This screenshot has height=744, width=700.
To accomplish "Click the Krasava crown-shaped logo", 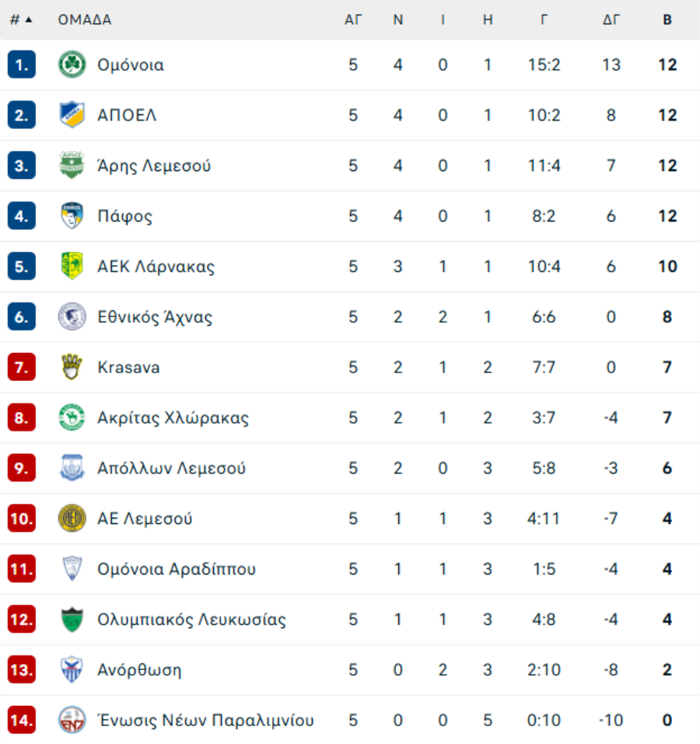I will pyautogui.click(x=72, y=367).
